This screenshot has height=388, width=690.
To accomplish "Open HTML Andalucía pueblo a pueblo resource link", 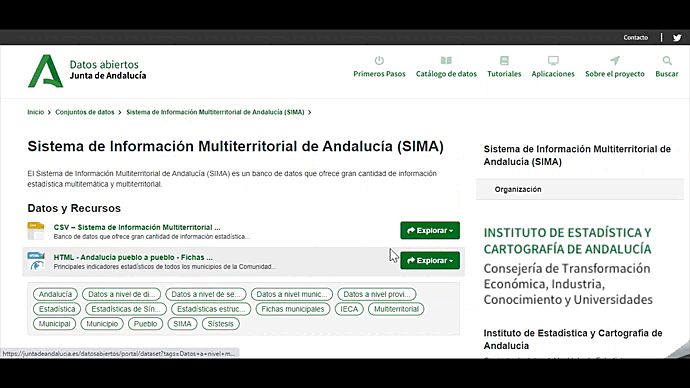I will point(133,257).
